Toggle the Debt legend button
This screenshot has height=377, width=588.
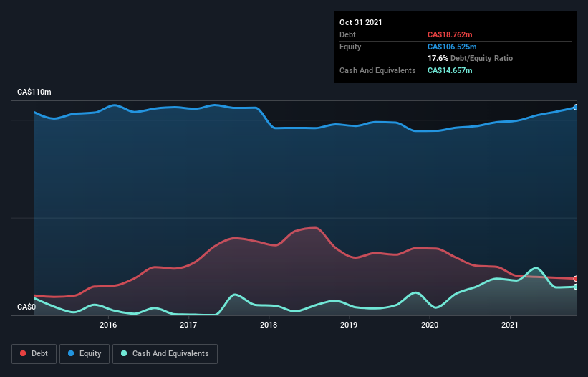point(34,354)
